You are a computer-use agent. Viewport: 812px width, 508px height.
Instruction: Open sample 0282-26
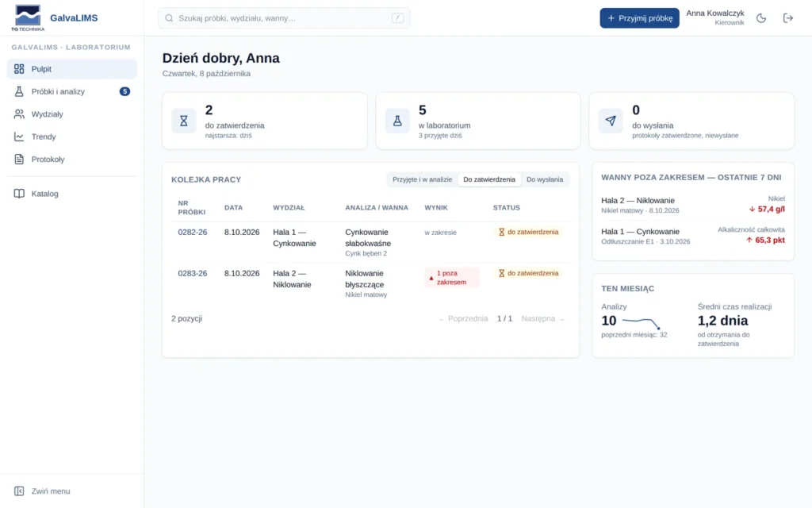point(193,233)
